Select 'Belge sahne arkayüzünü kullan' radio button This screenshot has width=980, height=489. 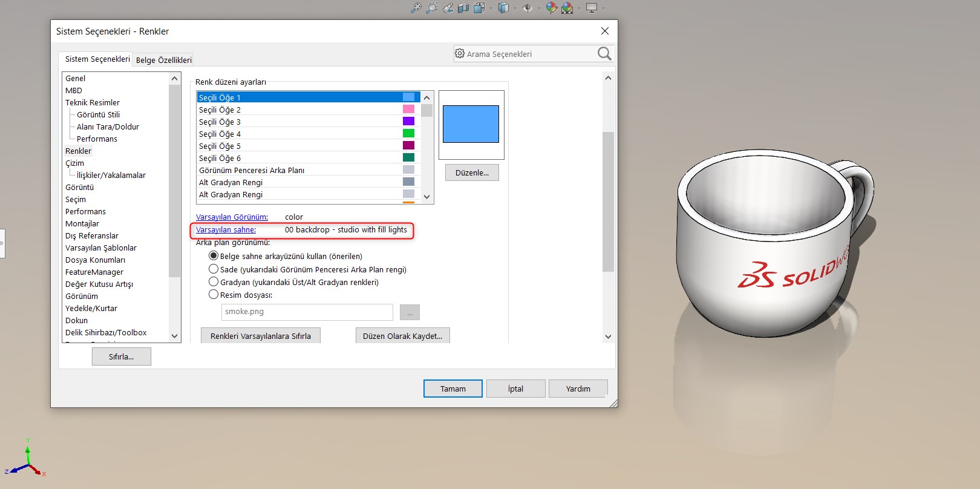pyautogui.click(x=214, y=256)
